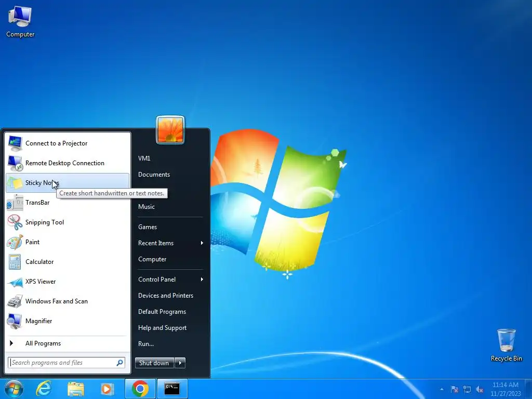This screenshot has height=399, width=532.
Task: Open Help and Support
Action: click(162, 328)
